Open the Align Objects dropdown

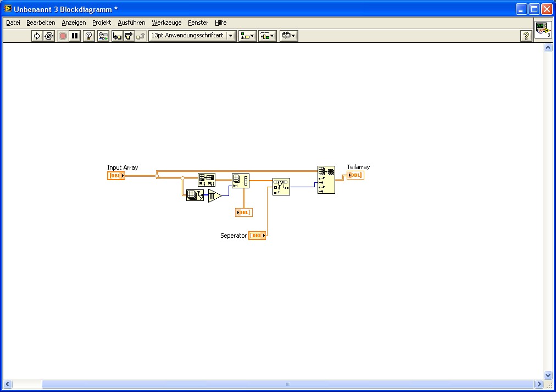pos(247,36)
